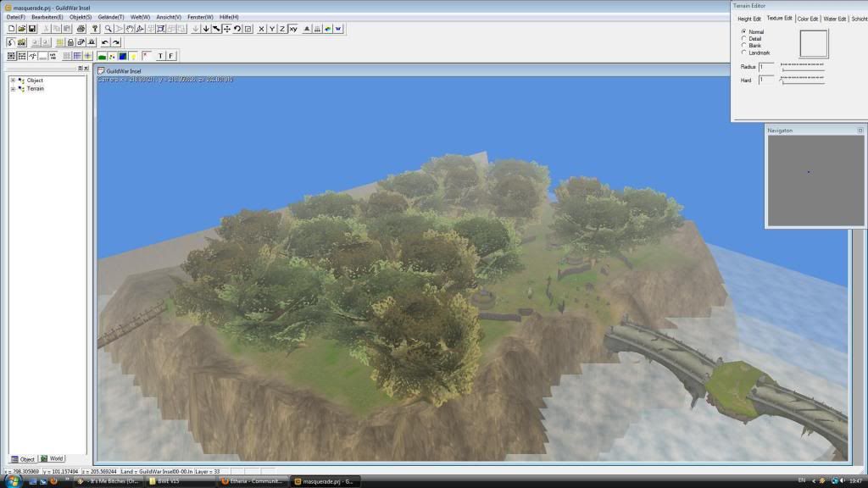Screen dimensions: 868x488
Task: Switch to the Object bottom tab
Action: point(23,459)
